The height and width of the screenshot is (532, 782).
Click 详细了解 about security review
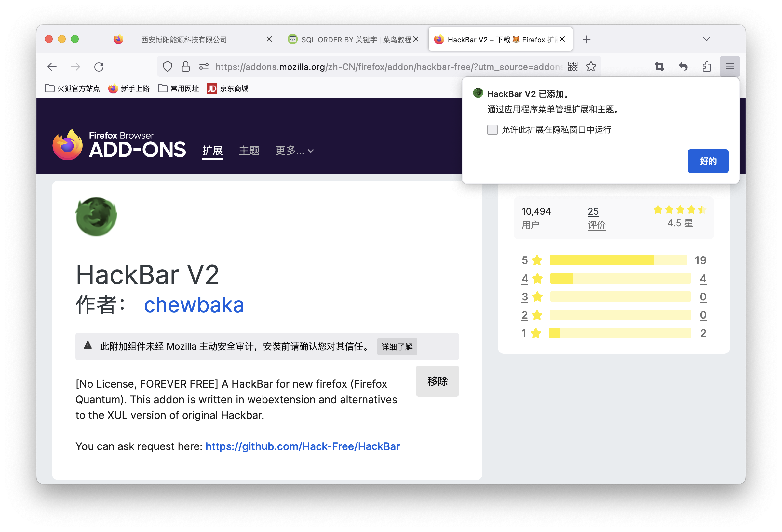[397, 347]
